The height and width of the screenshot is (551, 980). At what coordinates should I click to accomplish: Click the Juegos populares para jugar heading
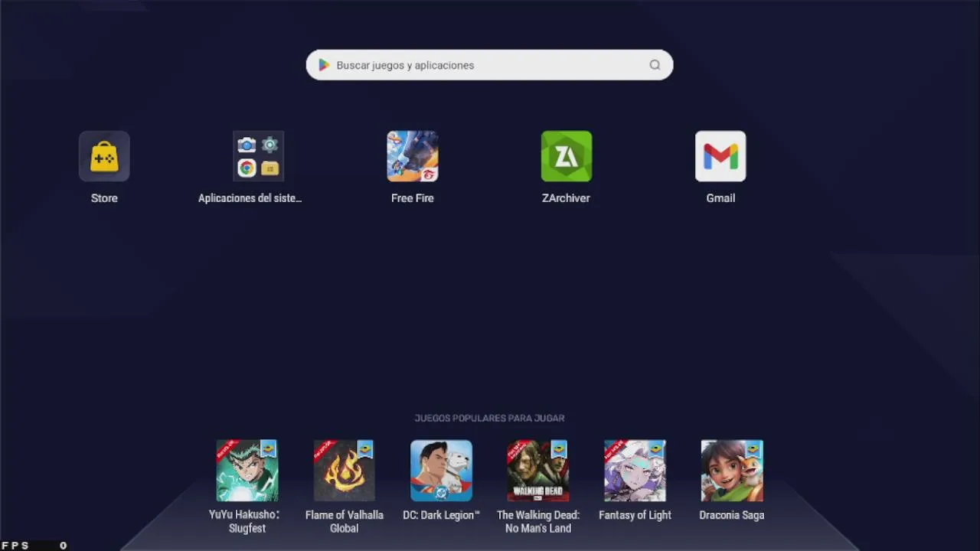pos(489,418)
